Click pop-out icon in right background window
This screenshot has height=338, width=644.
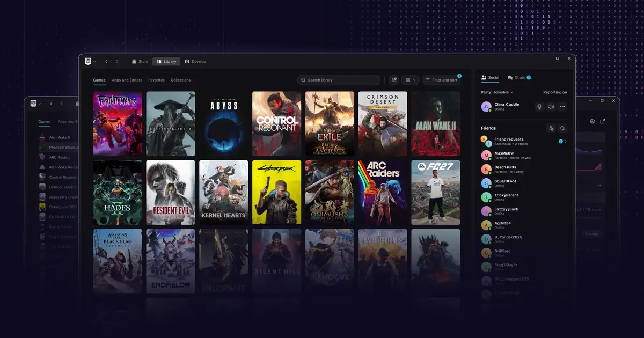coord(603,121)
